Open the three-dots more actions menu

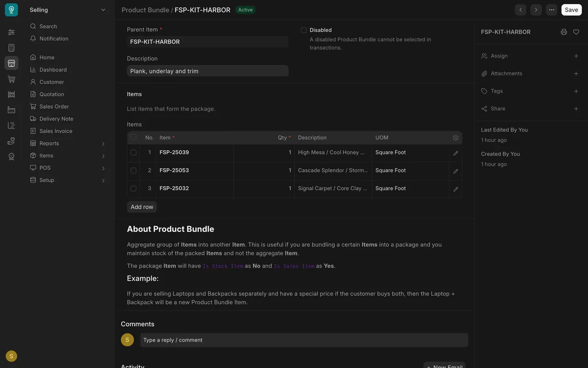pos(552,10)
